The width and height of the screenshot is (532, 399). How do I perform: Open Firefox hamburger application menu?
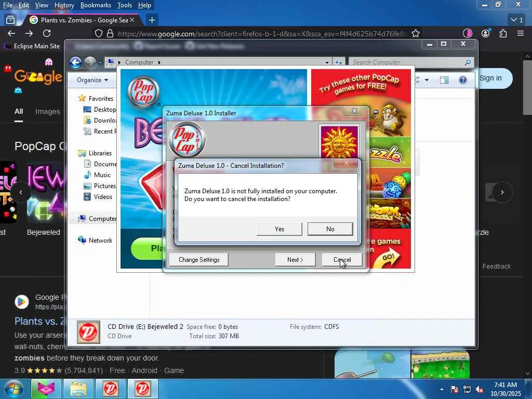click(521, 33)
